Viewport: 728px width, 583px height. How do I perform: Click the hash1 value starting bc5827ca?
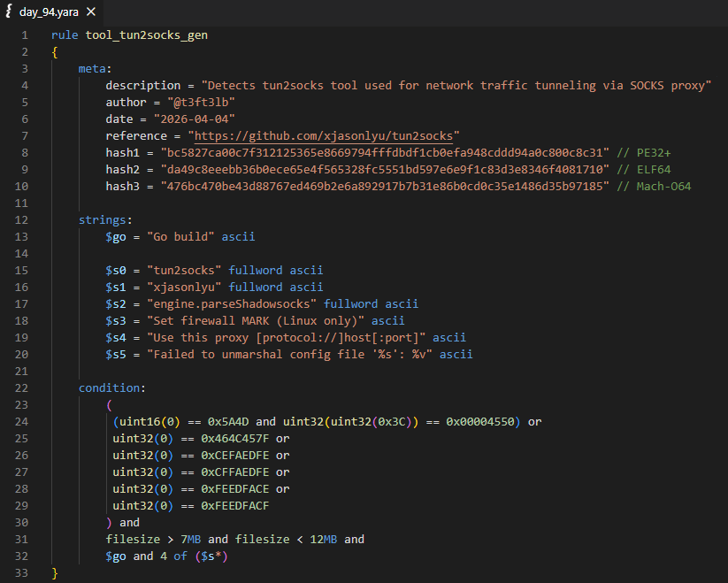click(x=385, y=153)
